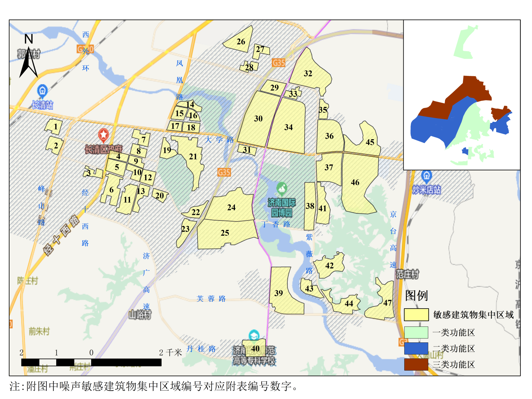Click the 芙蓉路 road label

pos(211,299)
